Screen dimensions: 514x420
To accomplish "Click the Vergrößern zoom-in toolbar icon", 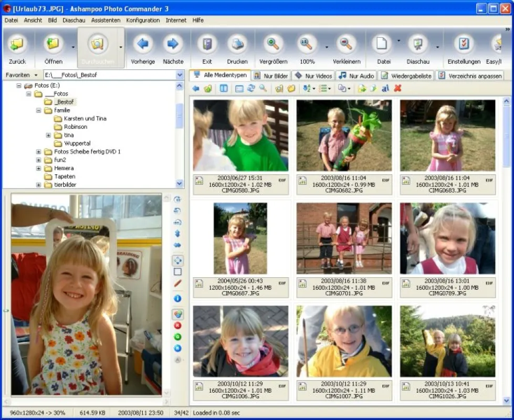I will tap(274, 44).
